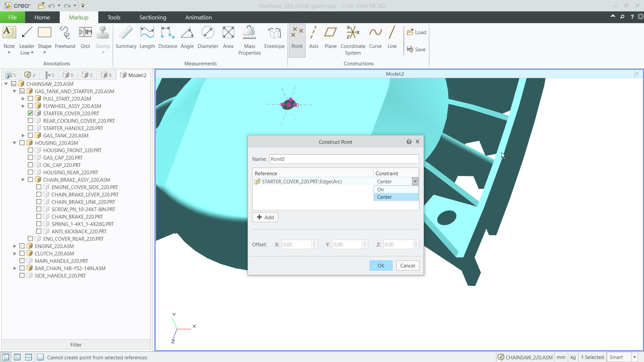Select the Diameter measurement tool

[208, 38]
